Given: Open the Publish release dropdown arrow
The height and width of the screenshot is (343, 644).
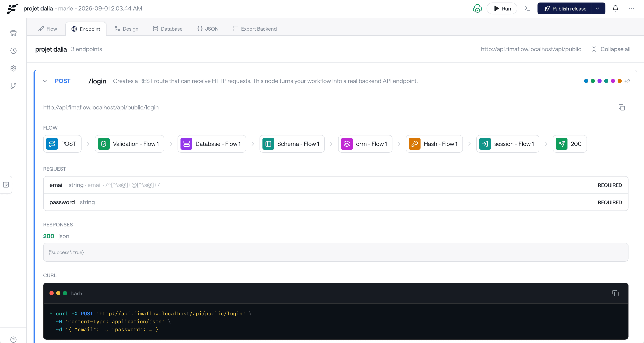Looking at the screenshot, I should pyautogui.click(x=598, y=9).
